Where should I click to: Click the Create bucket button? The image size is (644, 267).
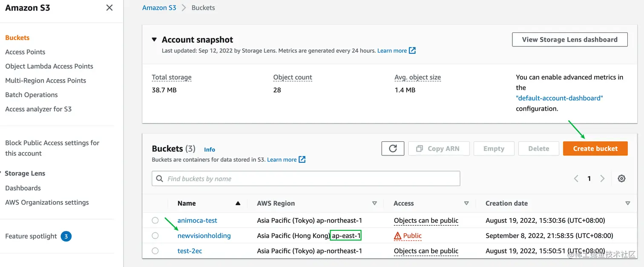(x=595, y=149)
